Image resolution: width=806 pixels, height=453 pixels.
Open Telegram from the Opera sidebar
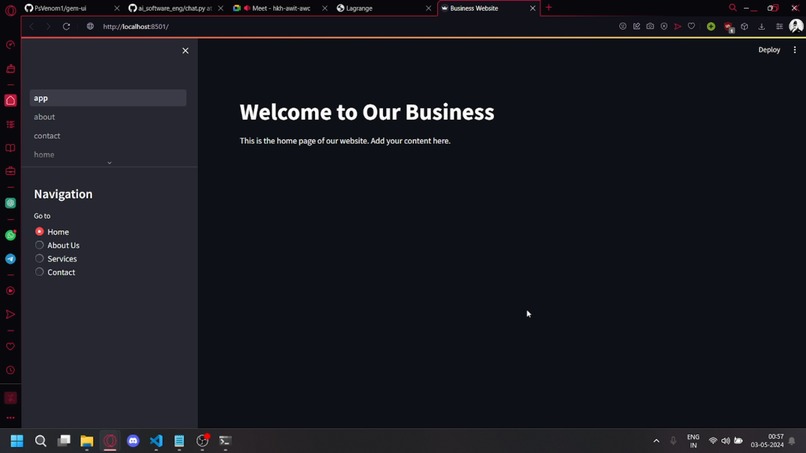tap(10, 259)
